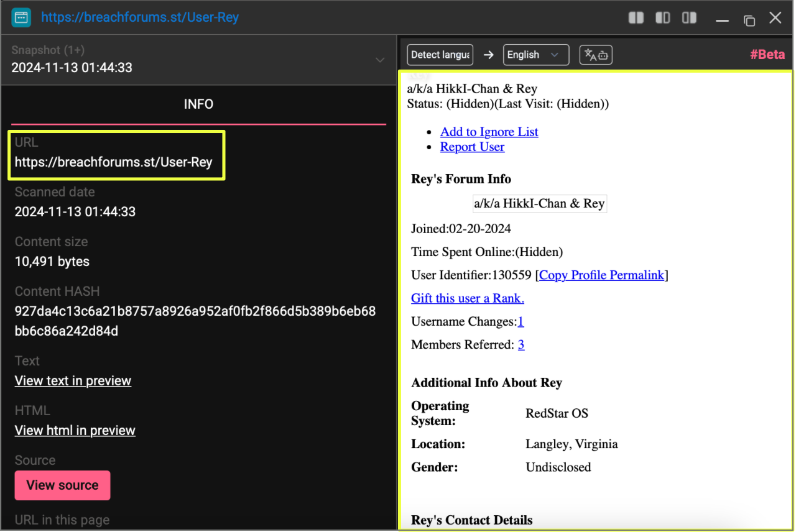Click Gift this user a Rank link
Viewport: 796px width, 532px height.
click(467, 298)
